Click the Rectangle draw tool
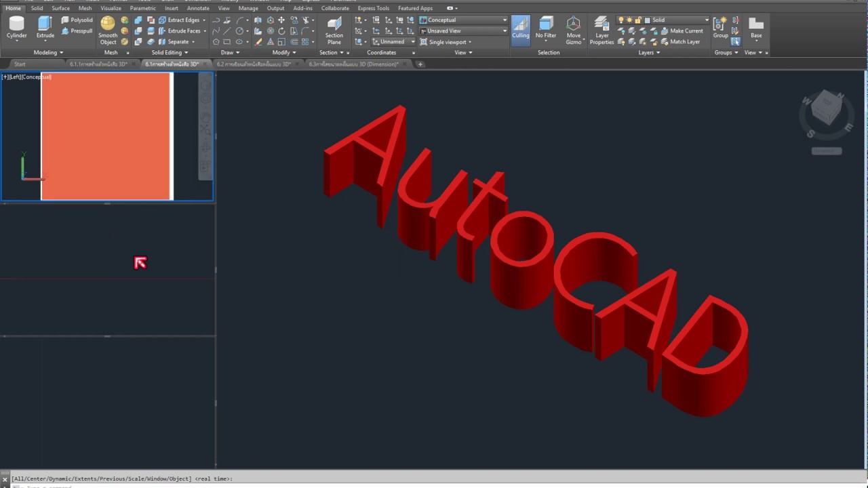 click(x=227, y=42)
